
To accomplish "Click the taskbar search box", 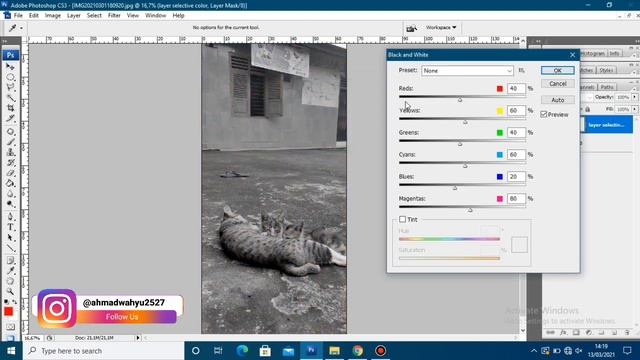I will coord(103,351).
